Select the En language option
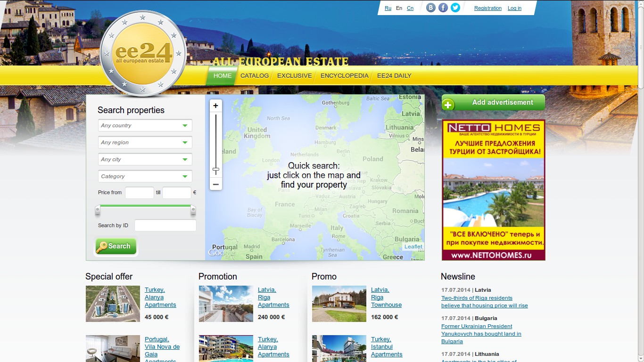 399,8
